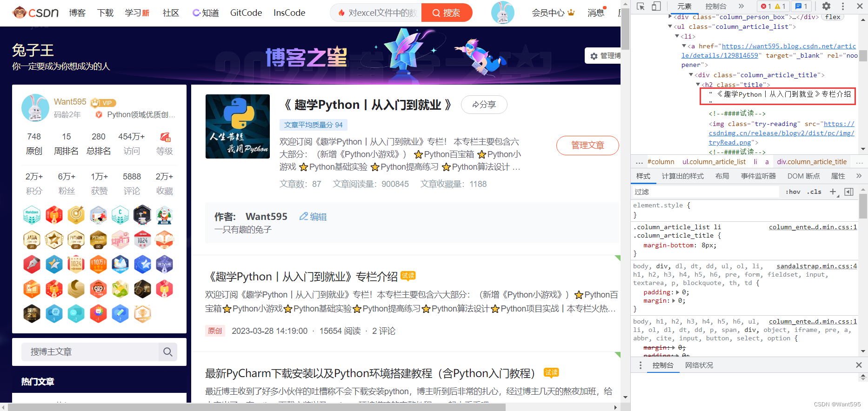Toggle the DevTools device toolbar icon
The width and height of the screenshot is (868, 411).
pyautogui.click(x=656, y=6)
